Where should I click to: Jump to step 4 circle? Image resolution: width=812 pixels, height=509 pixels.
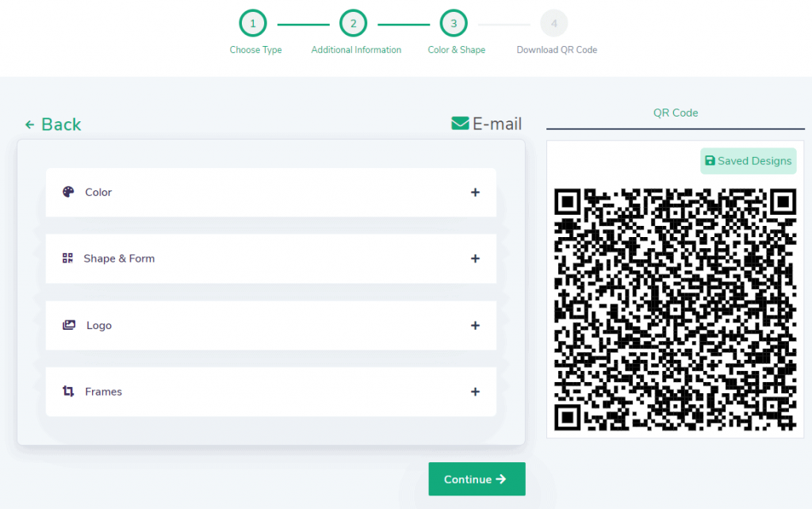[x=554, y=23]
